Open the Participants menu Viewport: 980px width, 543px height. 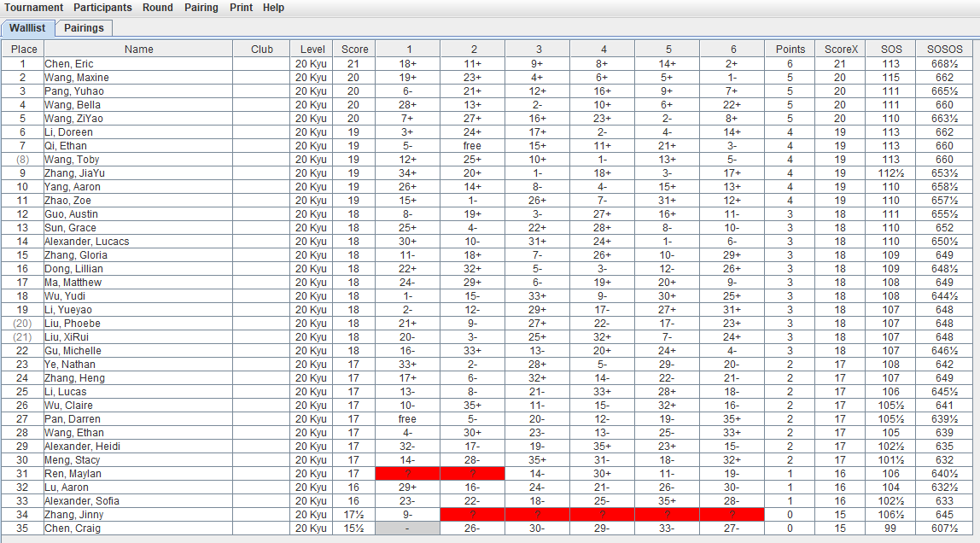(102, 8)
